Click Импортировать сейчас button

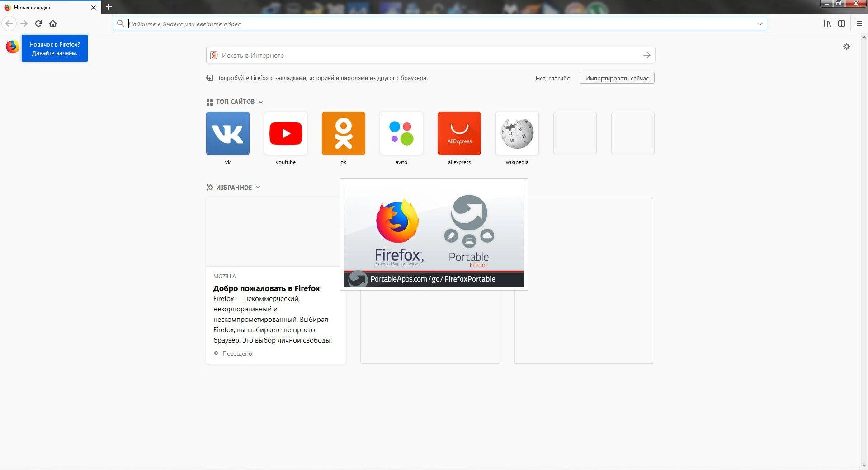[617, 78]
